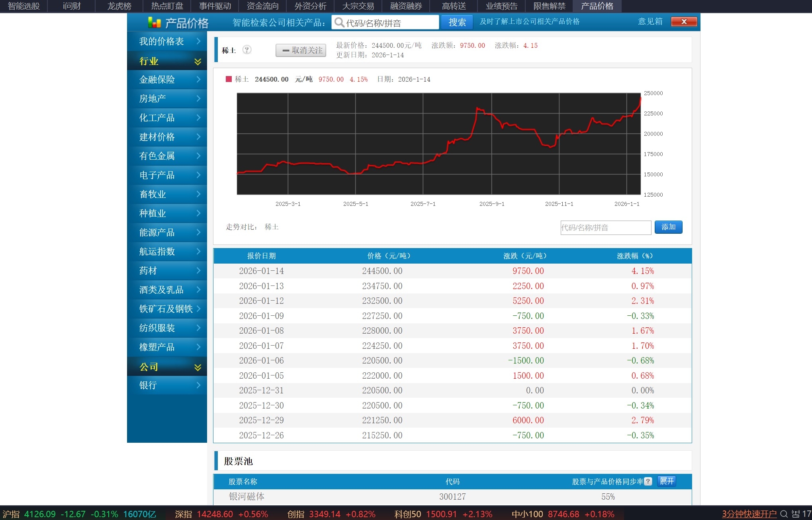Click the red 稀土 legend color square
Screen dimensions: 812x520
229,79
